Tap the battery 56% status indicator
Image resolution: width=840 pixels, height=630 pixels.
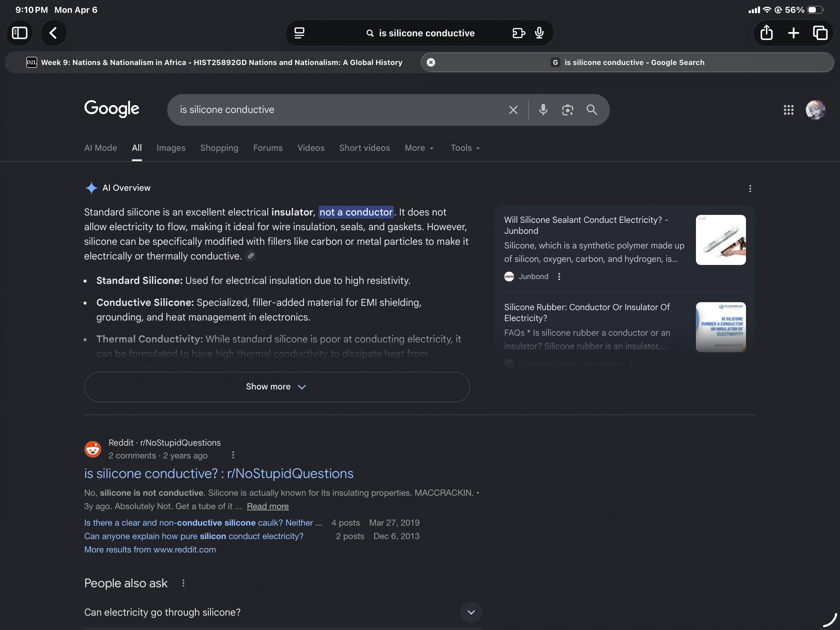click(804, 10)
